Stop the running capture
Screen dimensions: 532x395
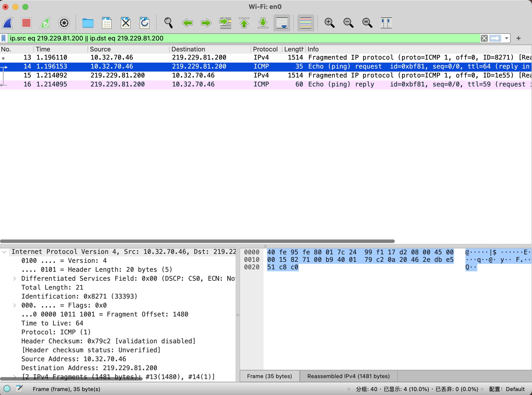click(x=26, y=23)
